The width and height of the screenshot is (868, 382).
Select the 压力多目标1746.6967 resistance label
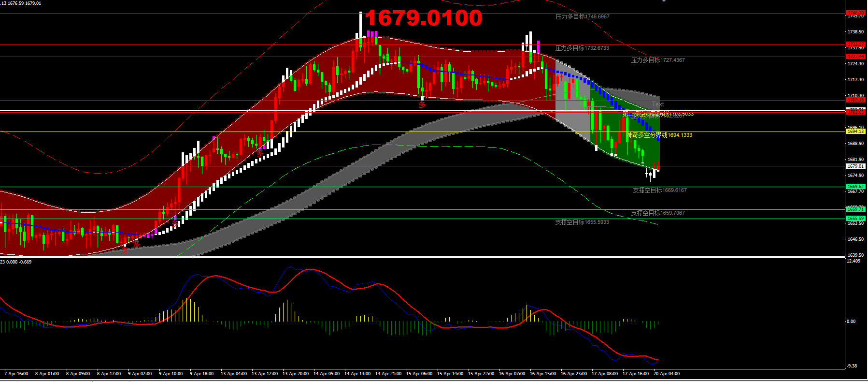click(x=582, y=16)
